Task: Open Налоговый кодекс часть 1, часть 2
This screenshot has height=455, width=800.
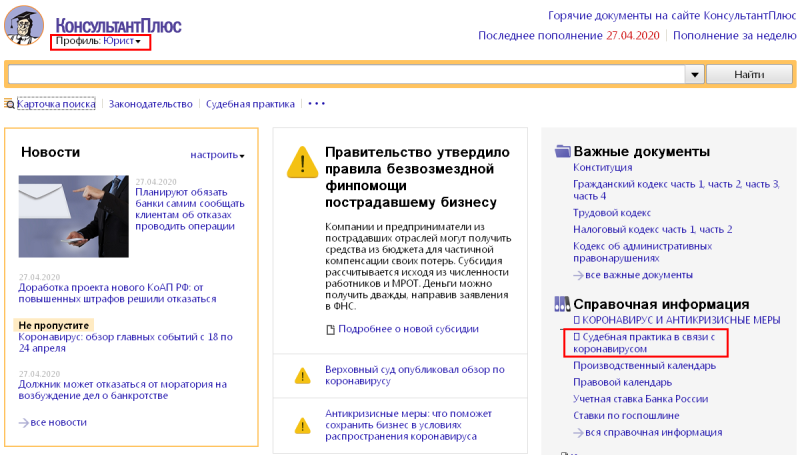Action: (x=653, y=230)
